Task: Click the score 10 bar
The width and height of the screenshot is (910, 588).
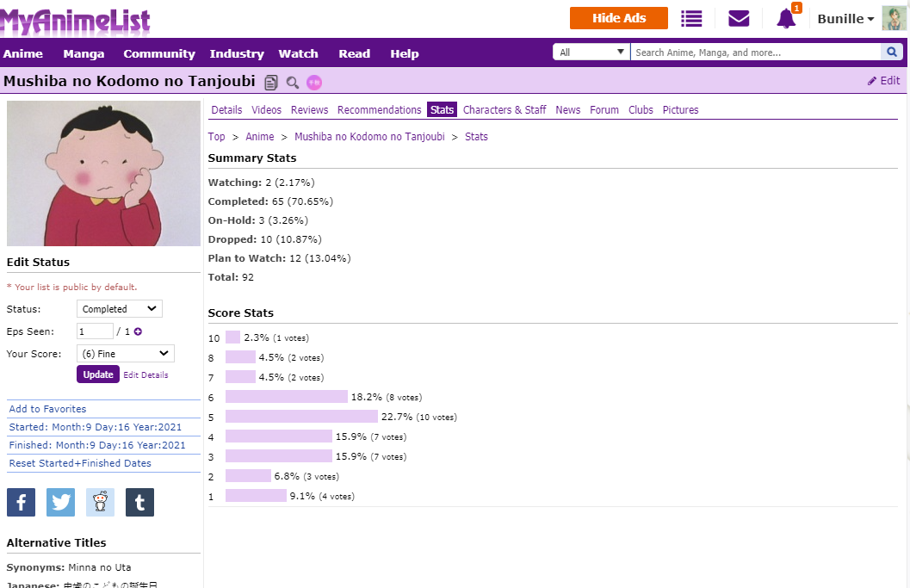Action: [232, 337]
